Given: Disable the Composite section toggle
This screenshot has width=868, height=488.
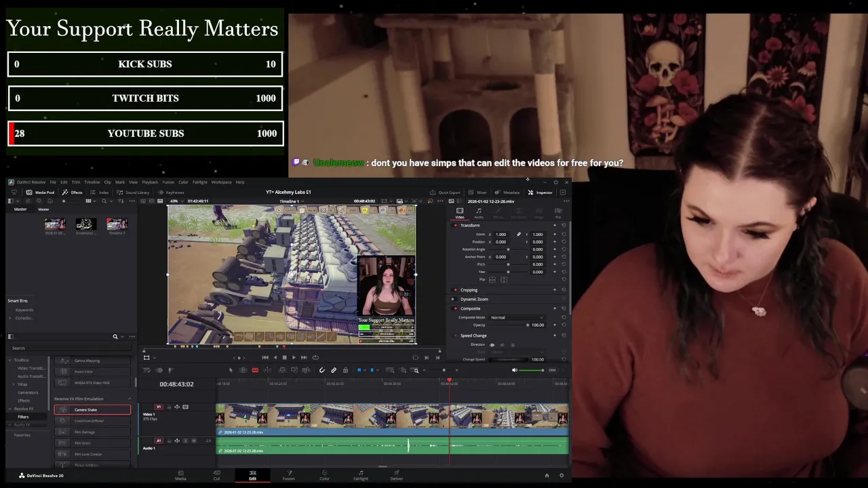Looking at the screenshot, I should [455, 308].
